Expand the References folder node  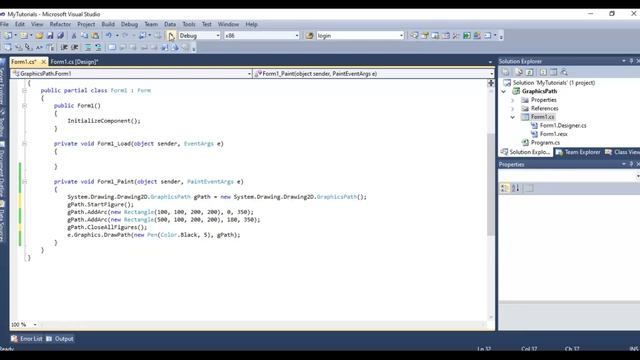pyautogui.click(x=513, y=109)
